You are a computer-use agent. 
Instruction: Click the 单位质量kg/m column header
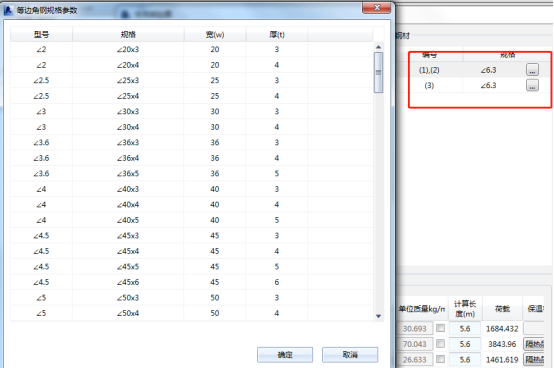[422, 309]
